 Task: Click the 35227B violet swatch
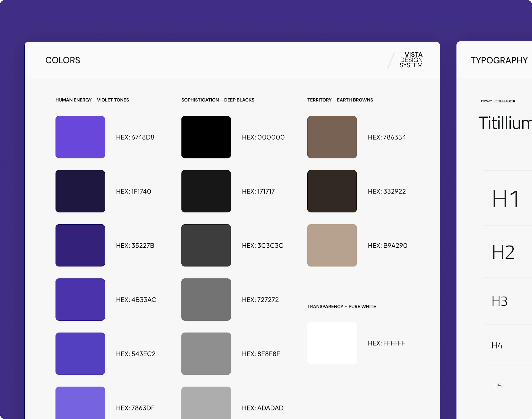(x=80, y=245)
